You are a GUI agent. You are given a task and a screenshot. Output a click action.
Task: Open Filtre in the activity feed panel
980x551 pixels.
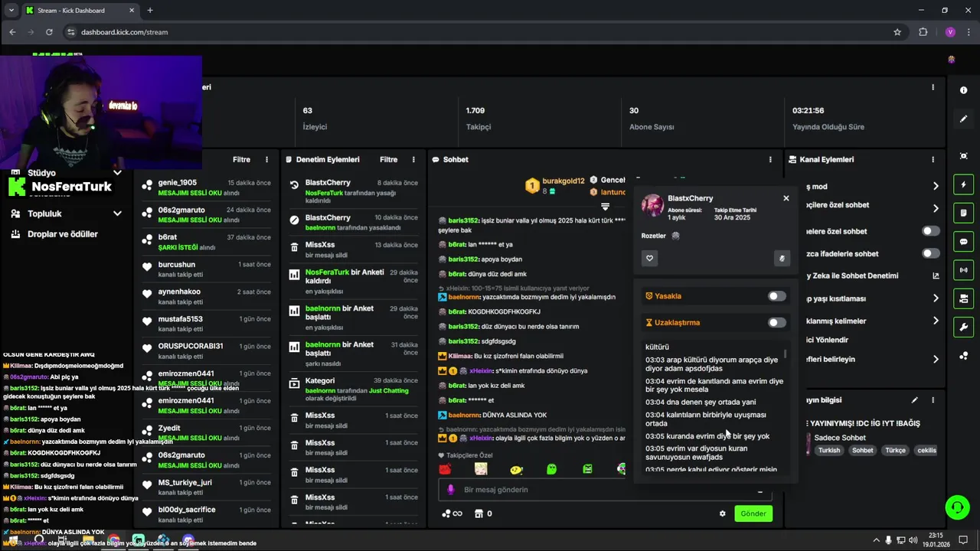[x=241, y=160]
